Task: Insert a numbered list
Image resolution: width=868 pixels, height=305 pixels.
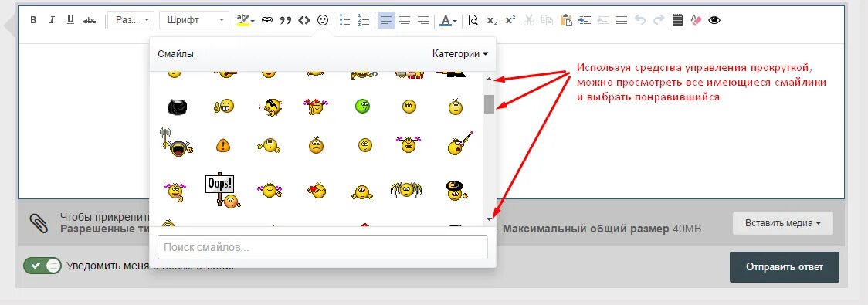Action: tap(363, 21)
